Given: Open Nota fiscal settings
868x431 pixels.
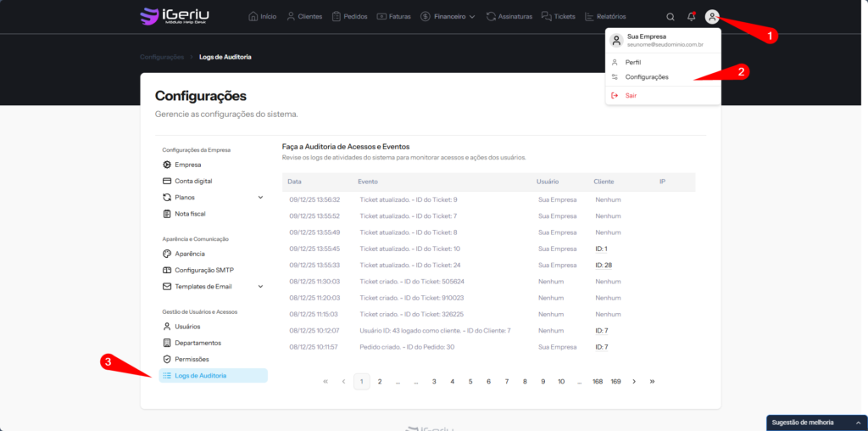Looking at the screenshot, I should (x=190, y=214).
